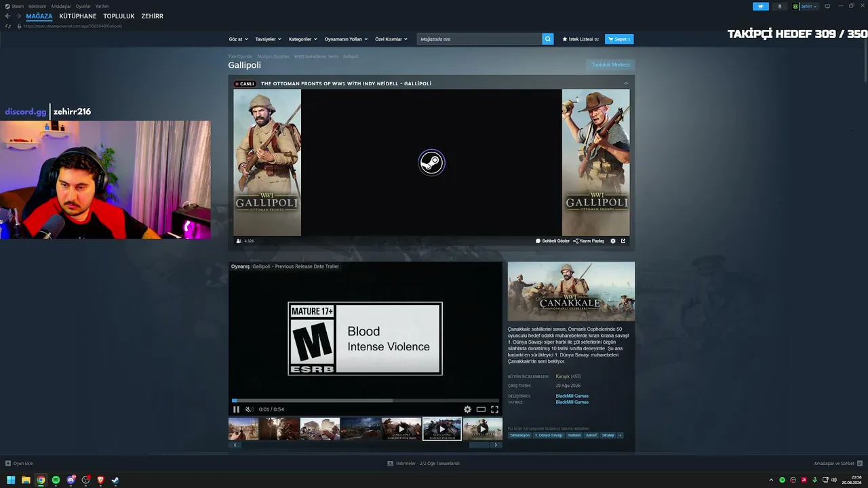This screenshot has width=868, height=488.
Task: Open File Explorer from the taskbar
Action: tap(26, 480)
